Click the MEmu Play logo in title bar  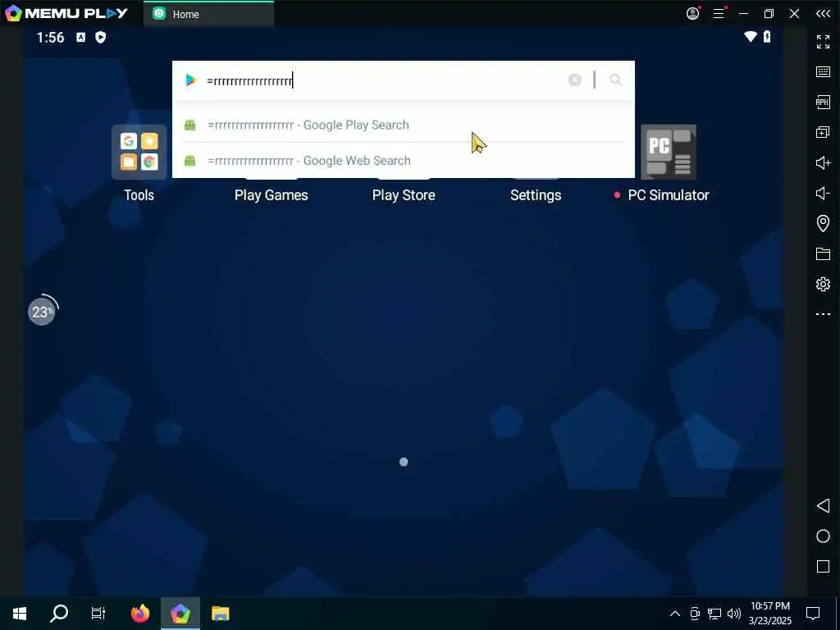66,13
